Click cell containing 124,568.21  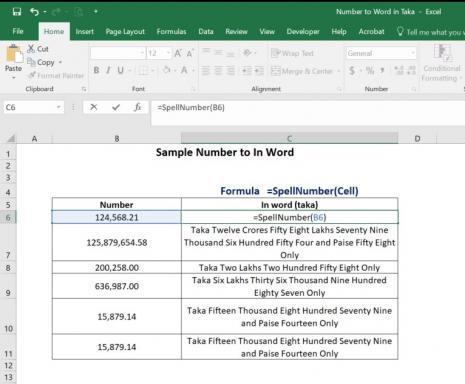(117, 217)
